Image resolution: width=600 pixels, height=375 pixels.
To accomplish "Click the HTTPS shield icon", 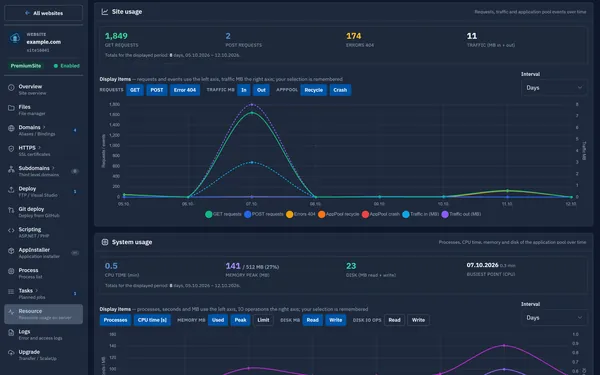I will pyautogui.click(x=11, y=149).
